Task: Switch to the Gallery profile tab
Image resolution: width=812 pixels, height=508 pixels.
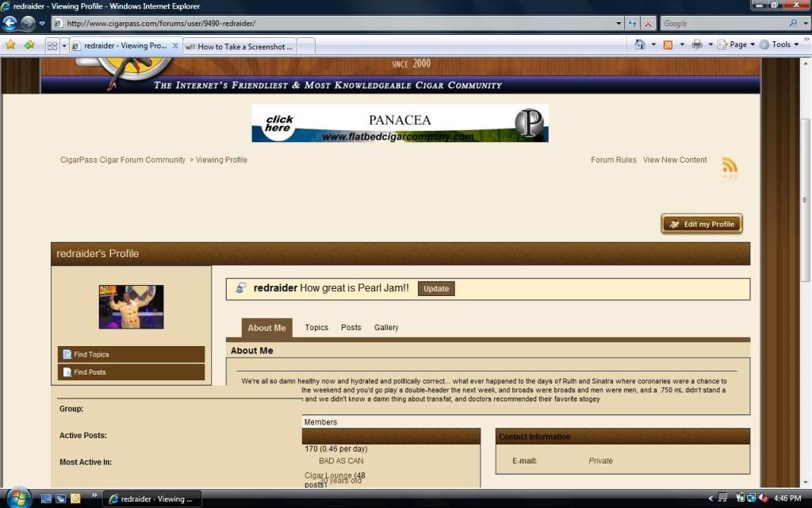Action: click(386, 328)
